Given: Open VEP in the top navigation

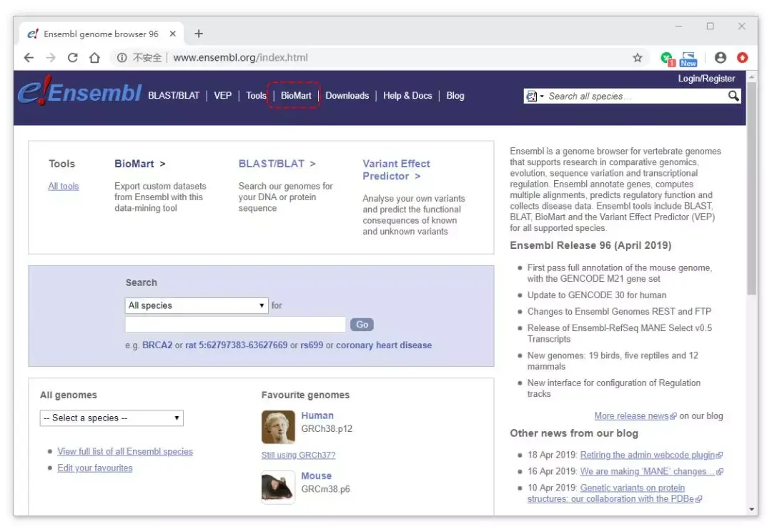Looking at the screenshot, I should [222, 96].
